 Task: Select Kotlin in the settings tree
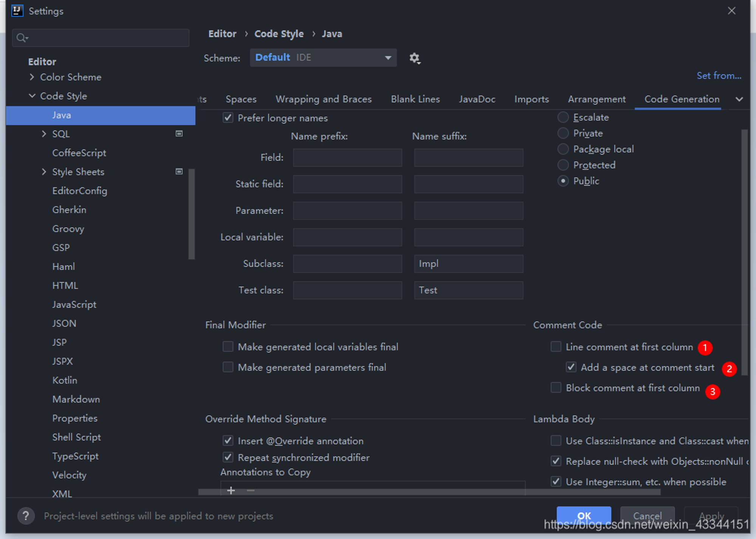[x=65, y=380]
